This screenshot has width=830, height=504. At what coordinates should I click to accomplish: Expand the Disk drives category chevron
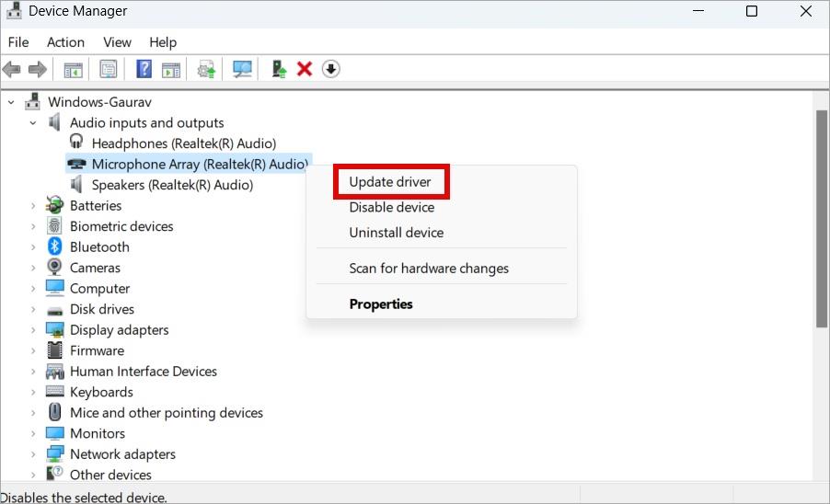tap(33, 309)
